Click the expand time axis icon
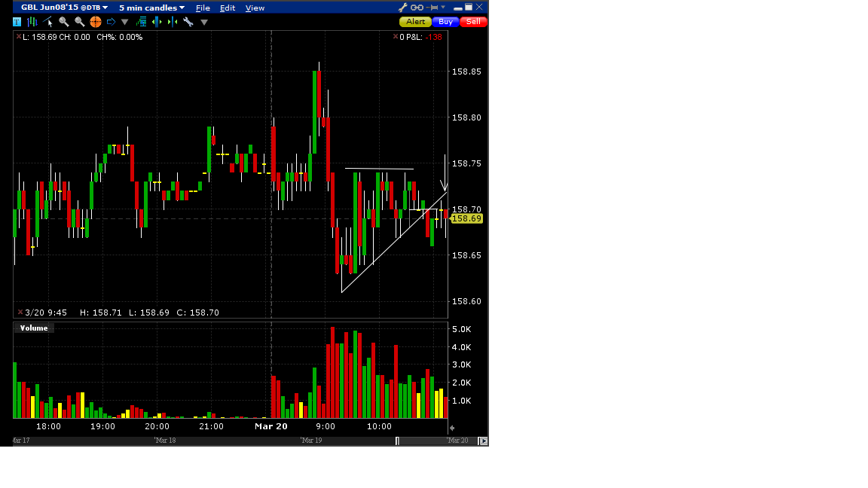 coord(157,22)
